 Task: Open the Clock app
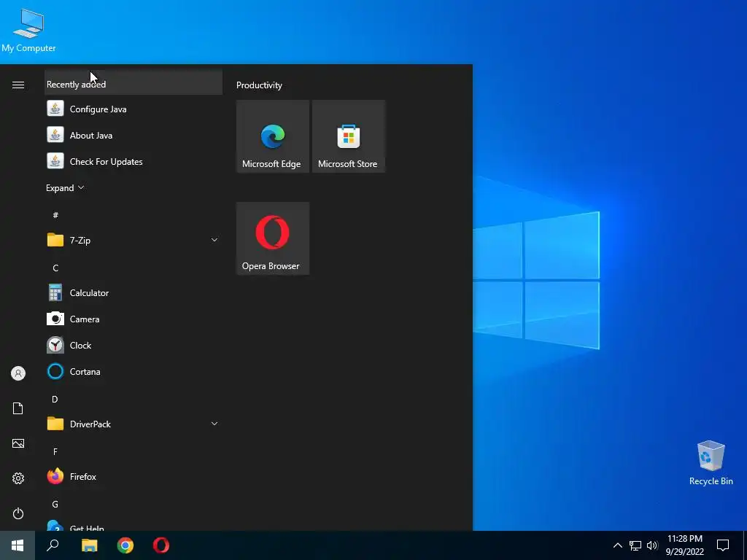(x=133, y=345)
